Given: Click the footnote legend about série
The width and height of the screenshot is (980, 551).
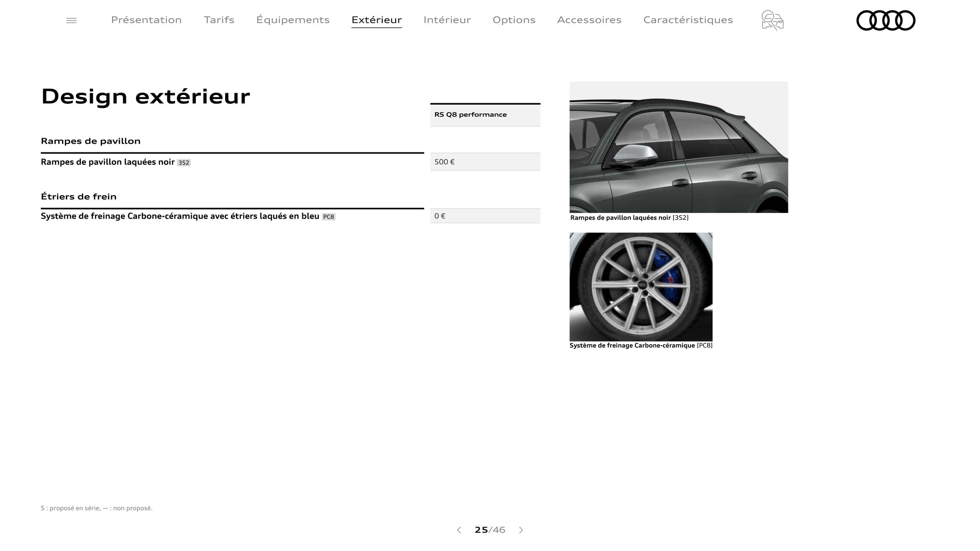Looking at the screenshot, I should pos(96,508).
